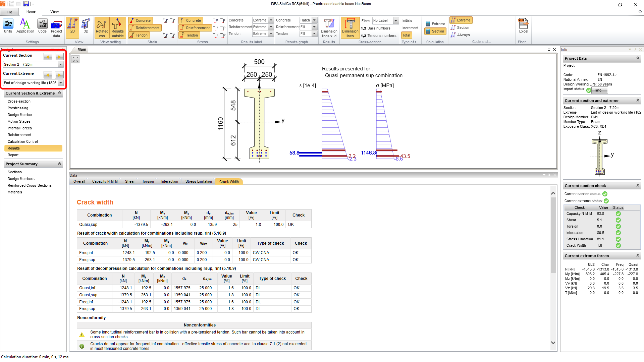Export results with the Excel icon
The width and height of the screenshot is (644, 362).
pos(523,26)
